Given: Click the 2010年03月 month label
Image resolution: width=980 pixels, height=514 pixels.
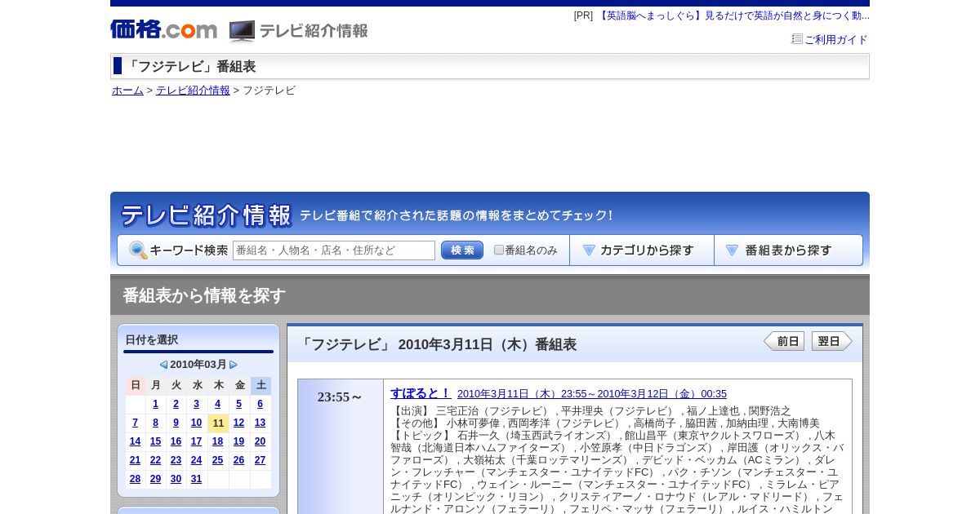Looking at the screenshot, I should (198, 365).
